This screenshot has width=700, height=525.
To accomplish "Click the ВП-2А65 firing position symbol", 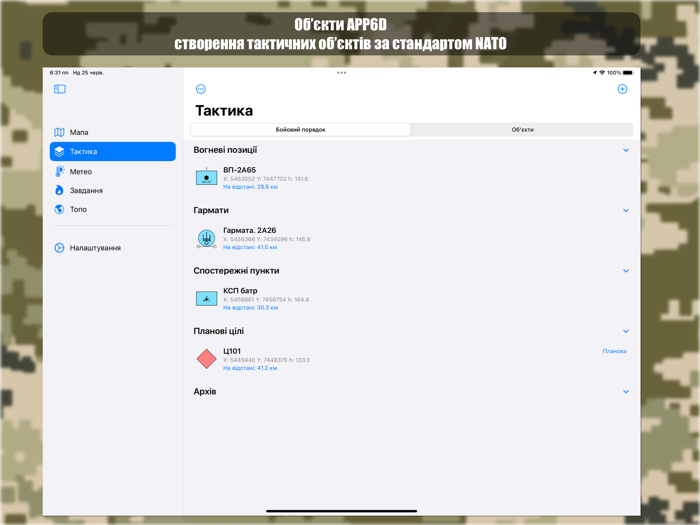I will click(206, 177).
